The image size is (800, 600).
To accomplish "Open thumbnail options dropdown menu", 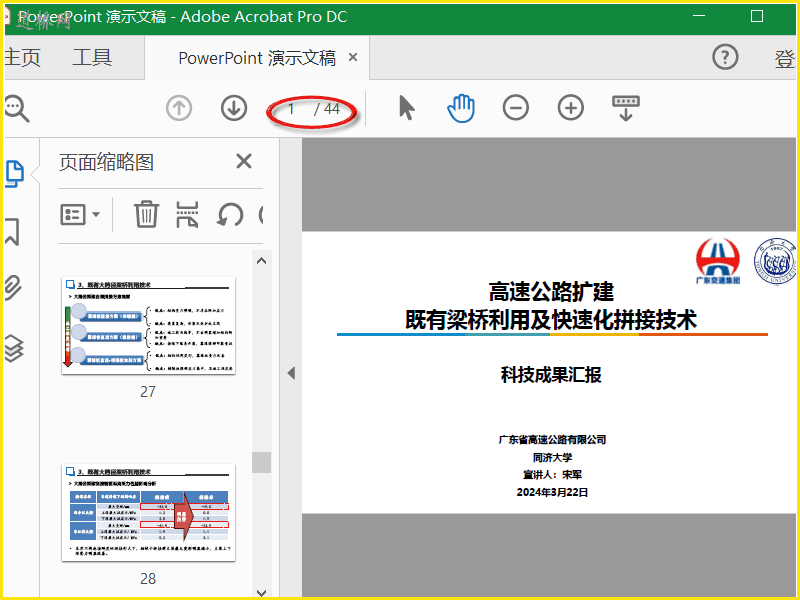I will click(80, 215).
